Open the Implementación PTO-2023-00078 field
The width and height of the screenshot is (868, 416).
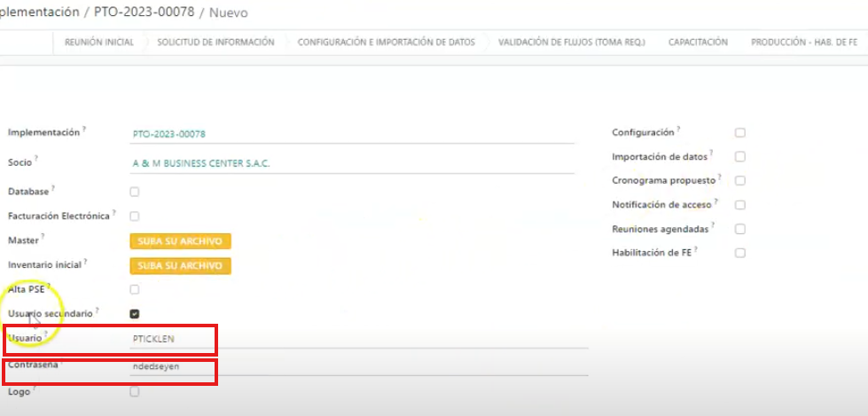tap(352, 134)
